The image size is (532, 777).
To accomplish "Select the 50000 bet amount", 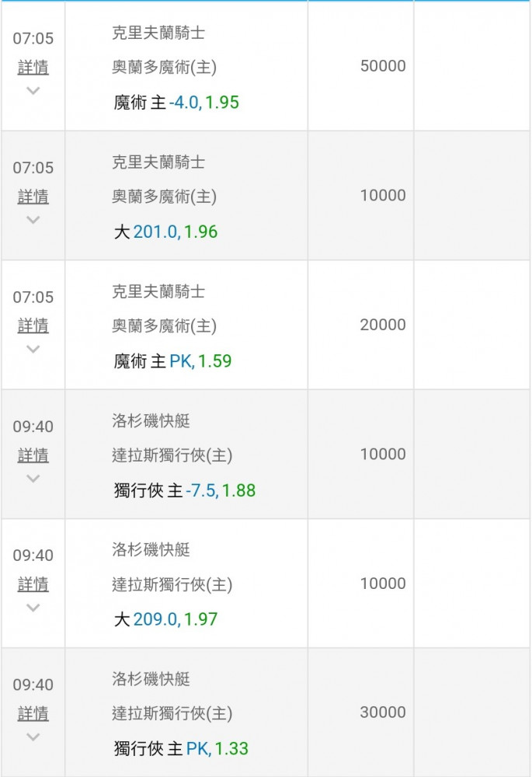I will click(x=383, y=66).
